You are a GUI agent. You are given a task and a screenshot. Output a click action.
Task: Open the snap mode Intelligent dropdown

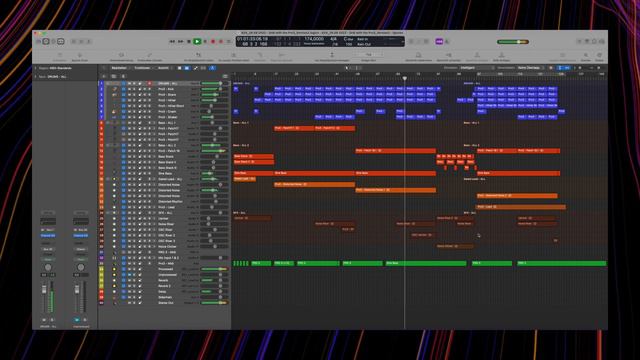click(477, 68)
